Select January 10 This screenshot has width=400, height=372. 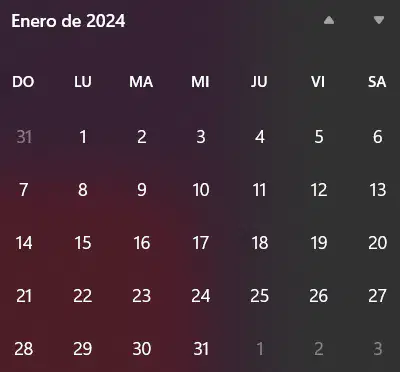[201, 190]
